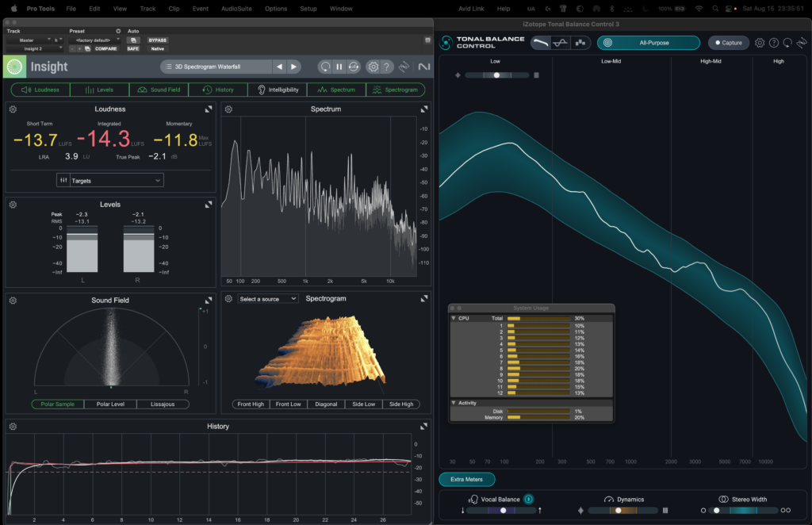Open the Setup menu
Viewport: 812px width, 525px height.
click(308, 9)
